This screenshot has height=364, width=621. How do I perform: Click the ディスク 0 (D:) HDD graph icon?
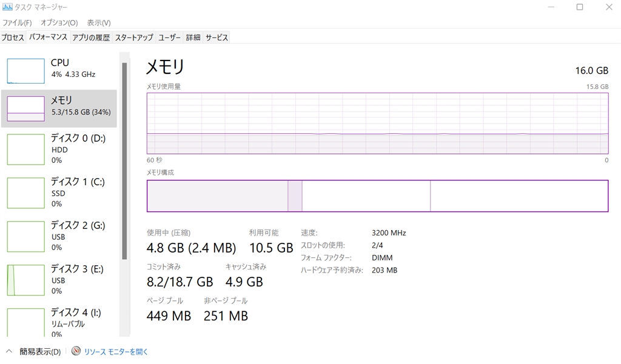(25, 149)
